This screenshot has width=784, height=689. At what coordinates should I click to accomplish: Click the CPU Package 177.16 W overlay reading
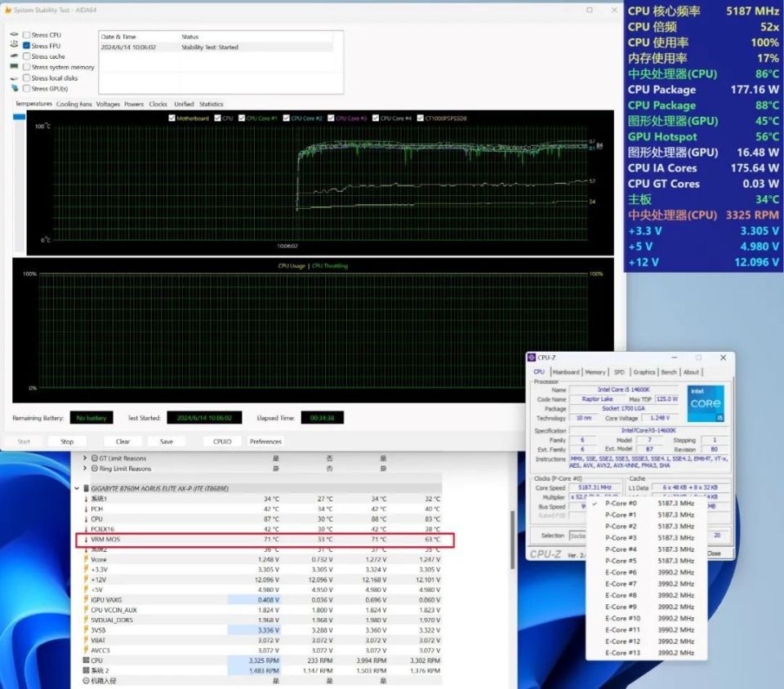point(703,90)
